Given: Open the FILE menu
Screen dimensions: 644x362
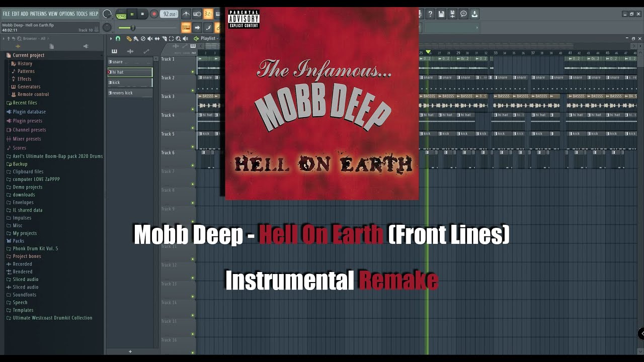Looking at the screenshot, I should click(7, 14).
